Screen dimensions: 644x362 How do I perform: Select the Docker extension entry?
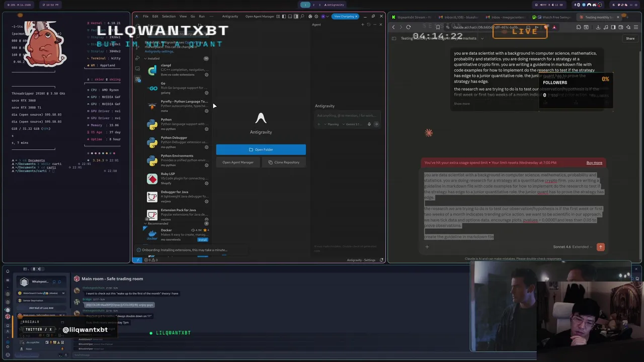coord(177,235)
